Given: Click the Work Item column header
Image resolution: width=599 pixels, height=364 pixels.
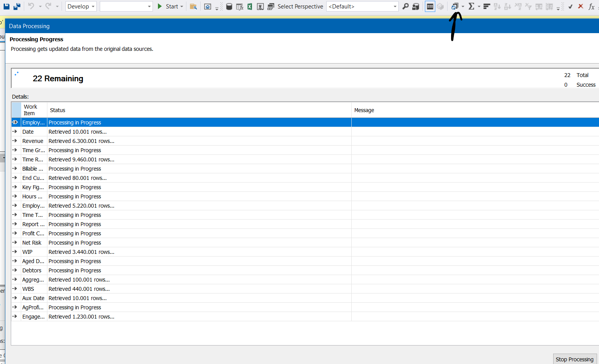Looking at the screenshot, I should click(x=34, y=110).
